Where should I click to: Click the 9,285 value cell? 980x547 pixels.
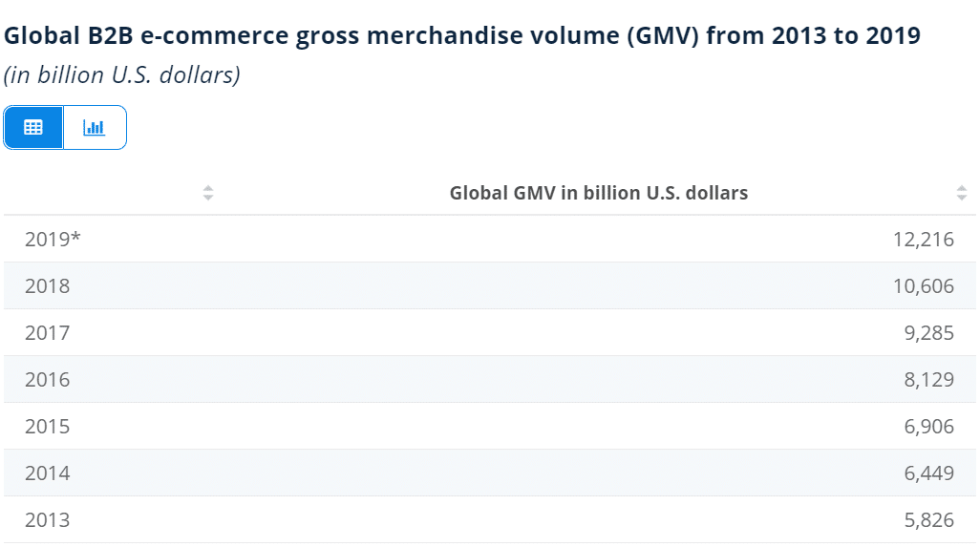click(x=927, y=333)
